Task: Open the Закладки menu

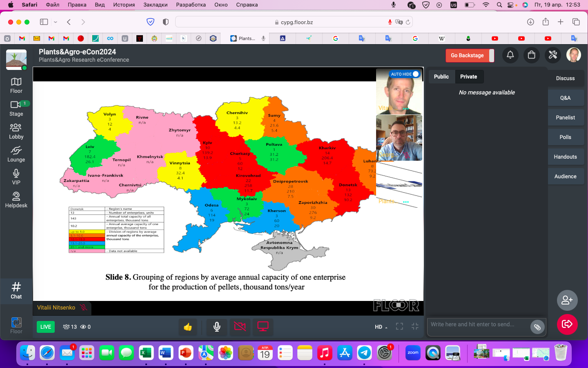Action: (155, 4)
